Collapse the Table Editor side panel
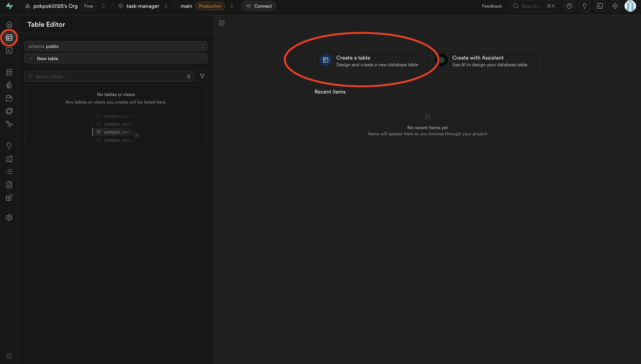This screenshot has height=364, width=641. [221, 23]
